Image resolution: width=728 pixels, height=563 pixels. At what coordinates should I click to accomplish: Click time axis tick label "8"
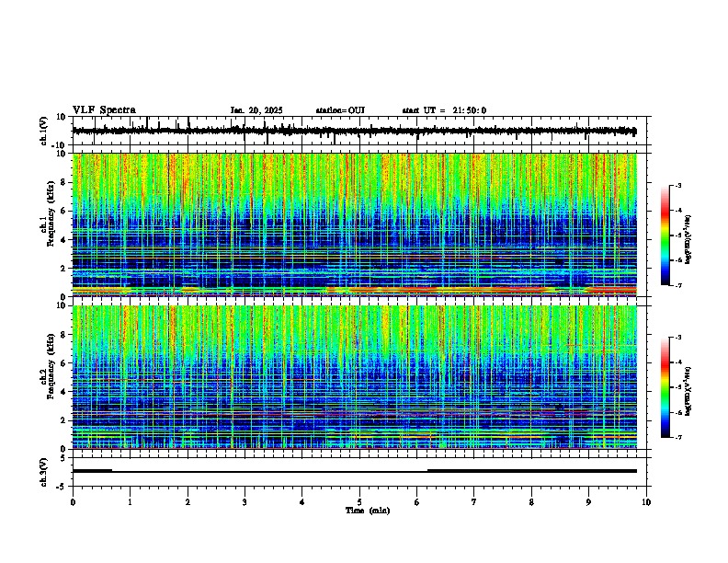531,502
